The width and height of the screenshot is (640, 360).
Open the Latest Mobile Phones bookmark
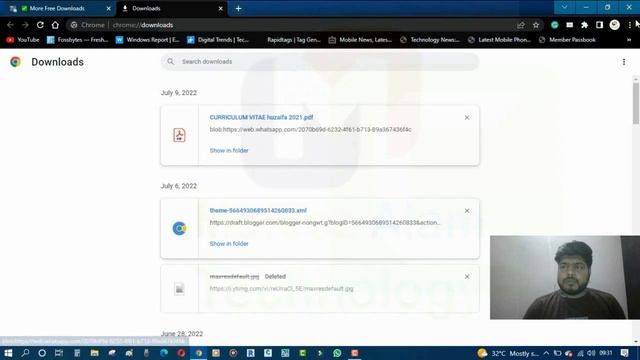tap(500, 40)
